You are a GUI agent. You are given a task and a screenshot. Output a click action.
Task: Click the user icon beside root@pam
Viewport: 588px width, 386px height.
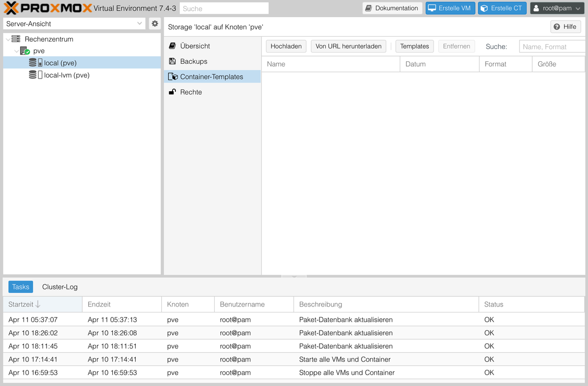tap(536, 8)
